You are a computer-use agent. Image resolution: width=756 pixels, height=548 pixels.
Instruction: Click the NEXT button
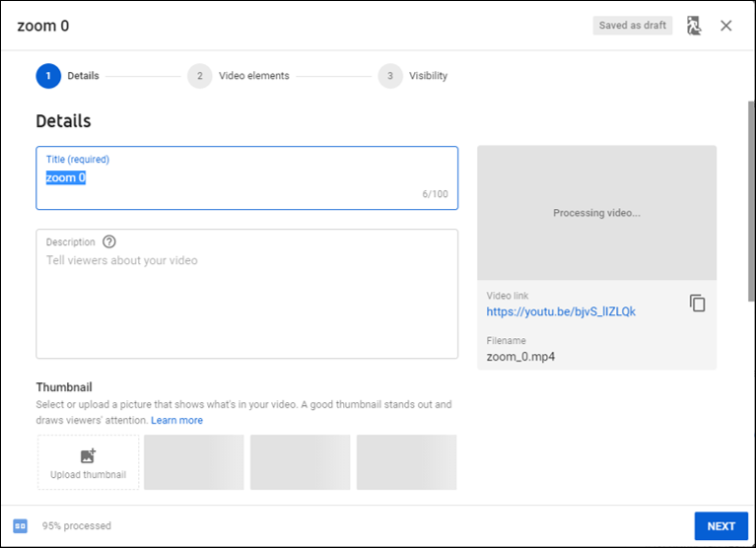tap(721, 526)
